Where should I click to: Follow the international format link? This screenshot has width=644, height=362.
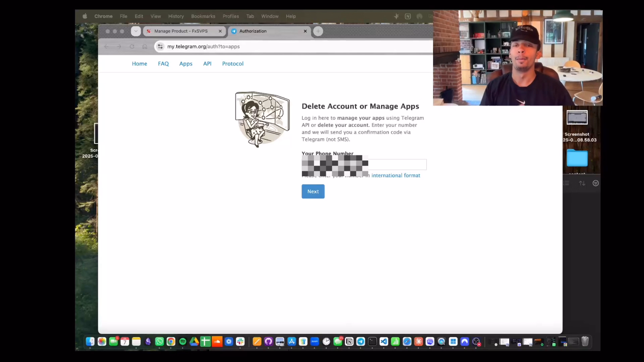click(x=396, y=175)
